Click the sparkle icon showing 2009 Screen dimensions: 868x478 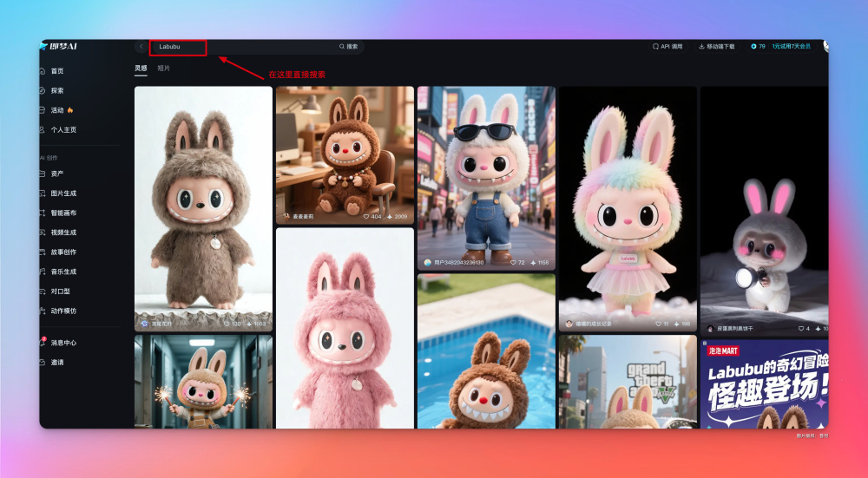[x=390, y=217]
